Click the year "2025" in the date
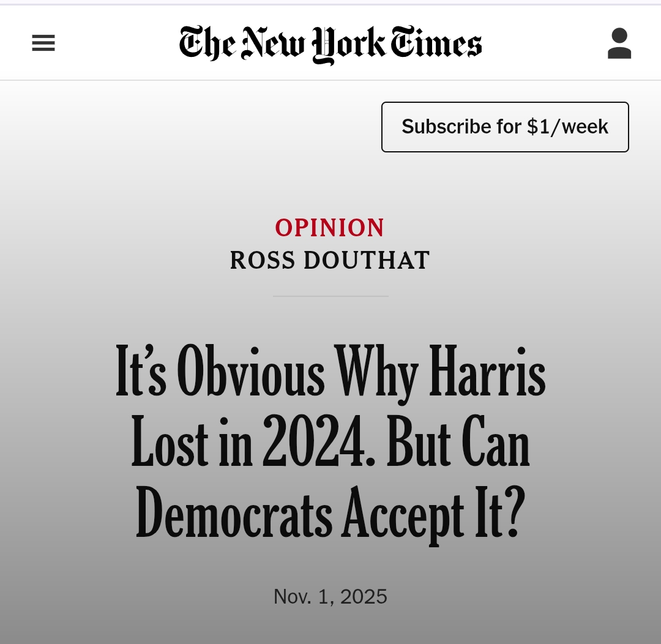661x644 pixels. (364, 596)
